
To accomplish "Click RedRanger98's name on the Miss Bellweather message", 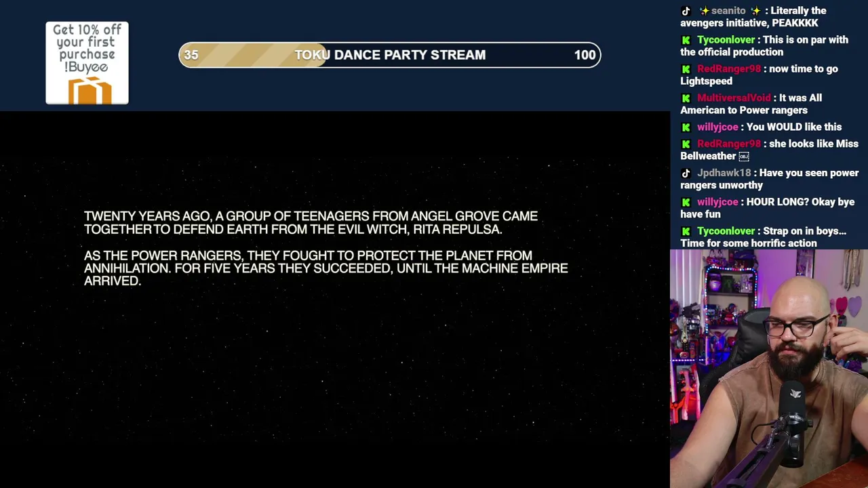I will 728,144.
